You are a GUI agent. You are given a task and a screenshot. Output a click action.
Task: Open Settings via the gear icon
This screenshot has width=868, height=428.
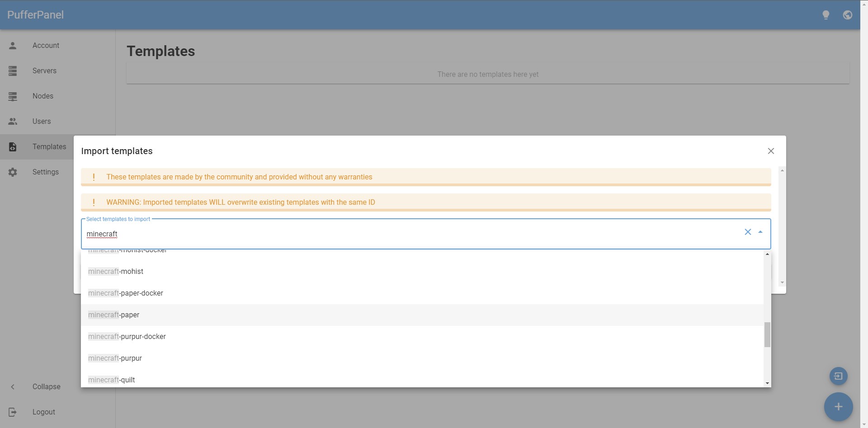13,172
